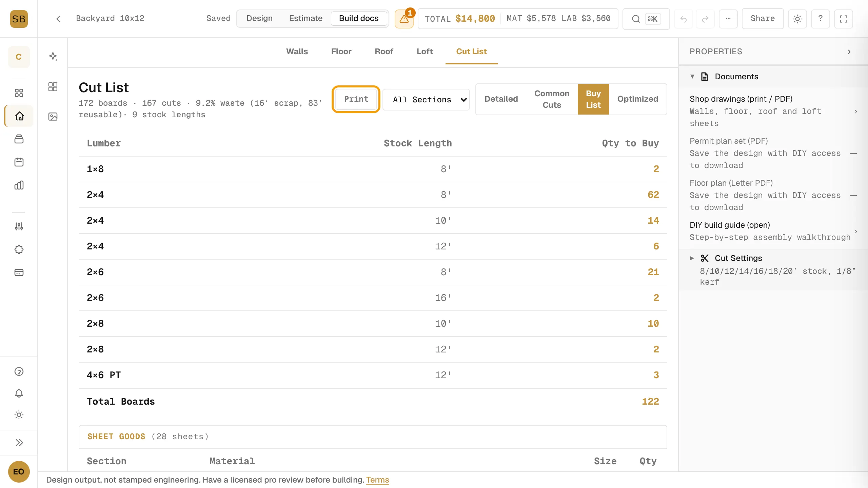Open the dashboard grid icon in the left sidebar

click(19, 93)
